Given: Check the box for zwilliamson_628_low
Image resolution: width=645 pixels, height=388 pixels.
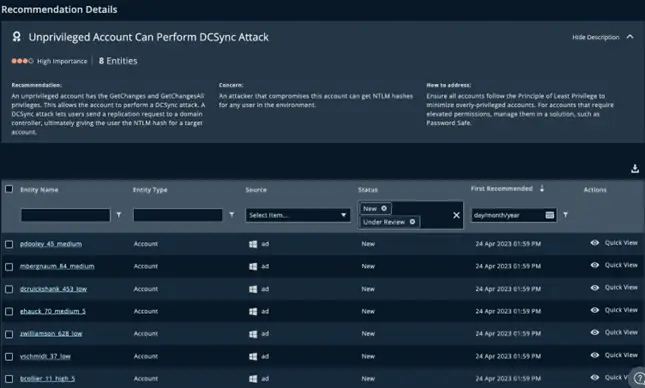Looking at the screenshot, I should pyautogui.click(x=9, y=334).
